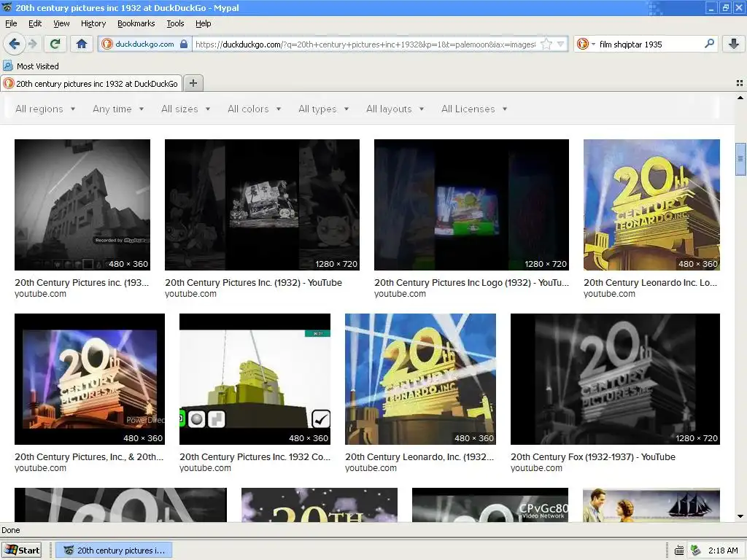The image size is (747, 560).
Task: Bookmark this page with the star icon
Action: [x=546, y=44]
